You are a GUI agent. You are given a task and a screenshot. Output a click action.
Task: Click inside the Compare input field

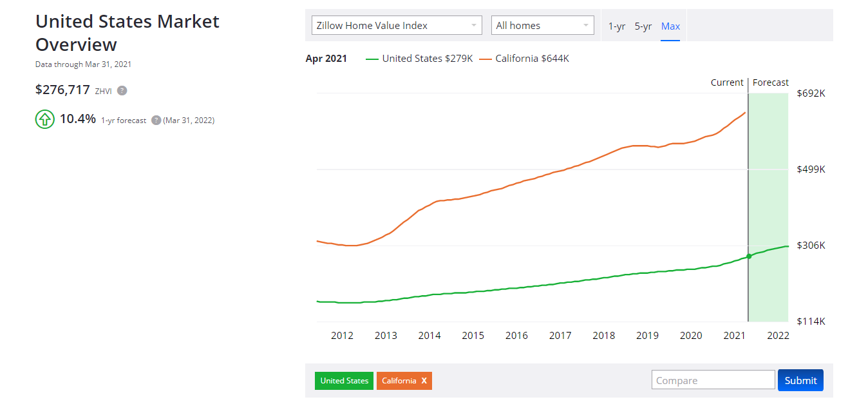(x=713, y=380)
